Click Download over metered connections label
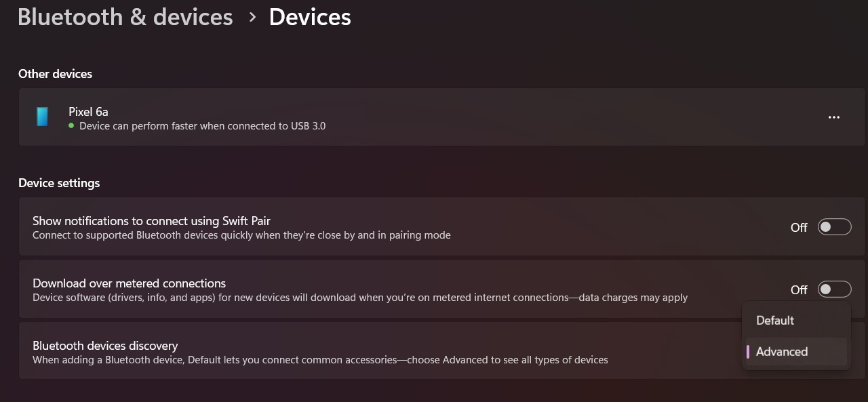The width and height of the screenshot is (868, 402). [130, 283]
